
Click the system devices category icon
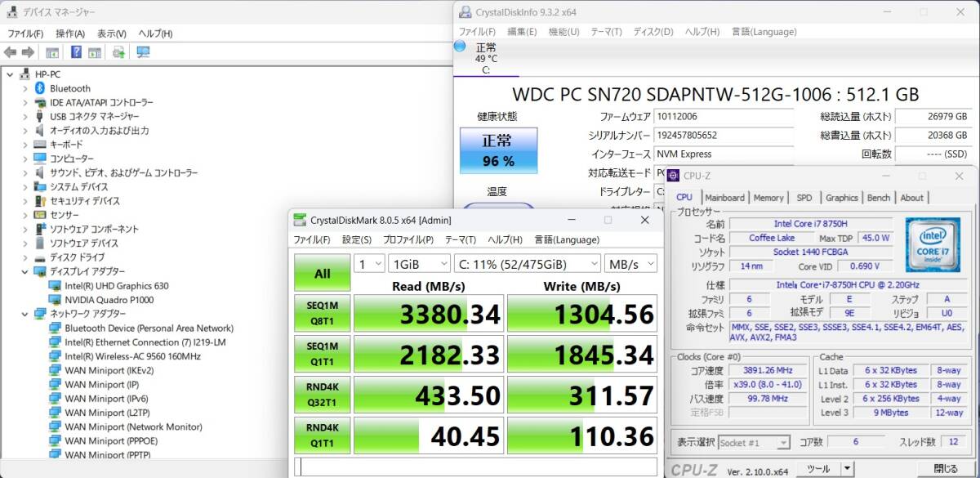click(39, 187)
